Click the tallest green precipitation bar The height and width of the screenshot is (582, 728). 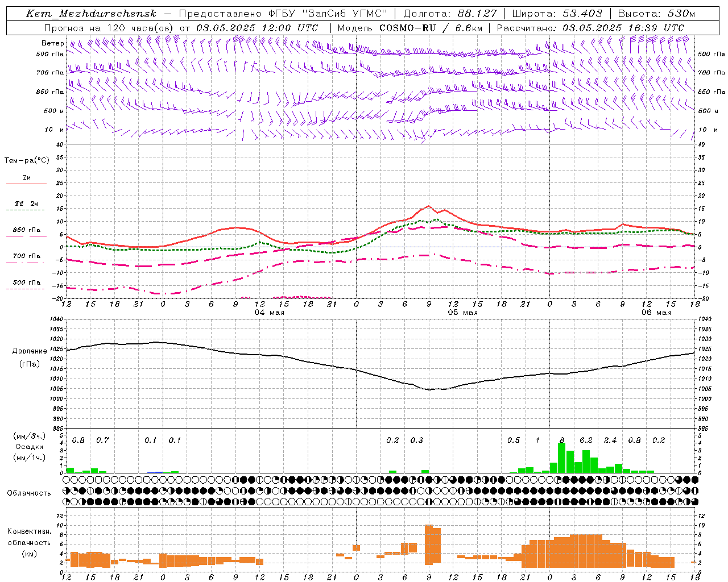[562, 458]
